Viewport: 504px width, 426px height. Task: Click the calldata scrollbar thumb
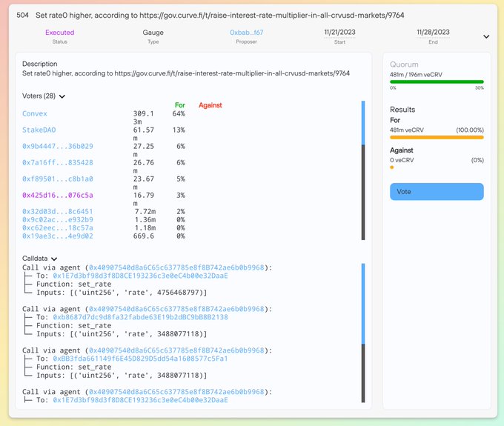(363, 304)
